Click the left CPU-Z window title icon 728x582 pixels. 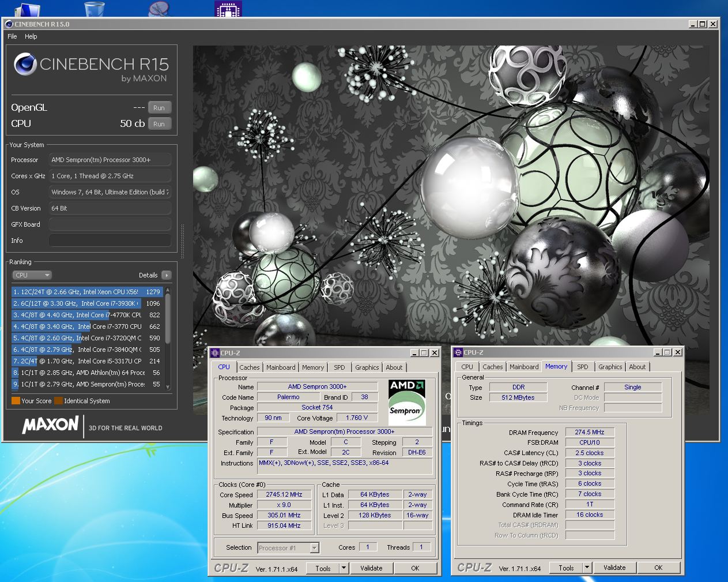click(x=215, y=353)
